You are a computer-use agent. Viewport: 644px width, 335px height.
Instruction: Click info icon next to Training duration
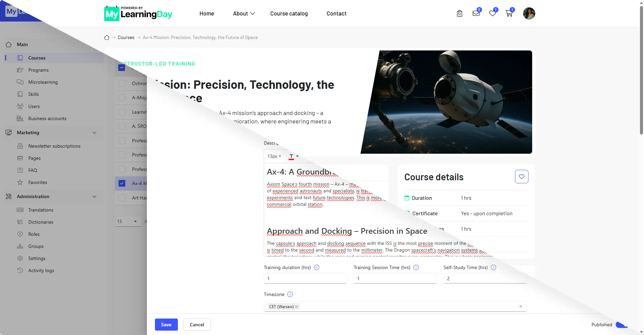317,267
